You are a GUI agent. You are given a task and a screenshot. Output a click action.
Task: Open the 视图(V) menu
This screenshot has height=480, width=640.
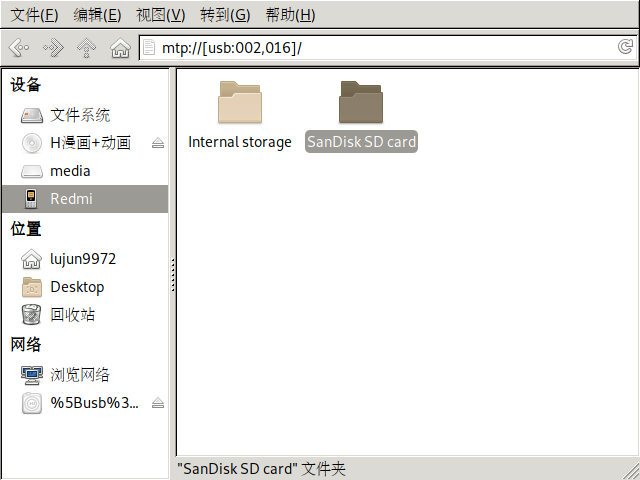[160, 15]
